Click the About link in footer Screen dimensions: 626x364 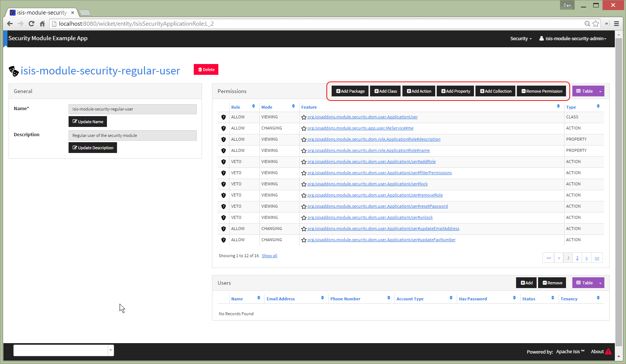click(597, 351)
